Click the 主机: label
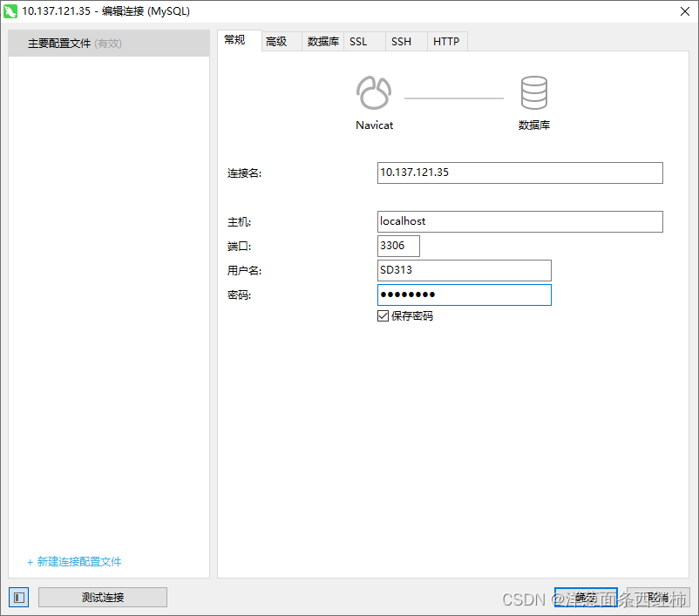Viewport: 699px width, 616px height. coord(240,221)
